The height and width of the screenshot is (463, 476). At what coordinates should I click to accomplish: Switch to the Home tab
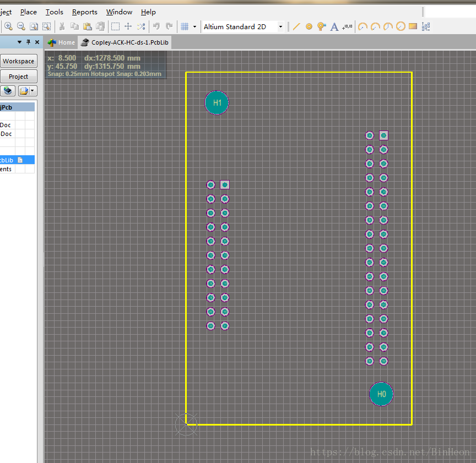click(61, 42)
